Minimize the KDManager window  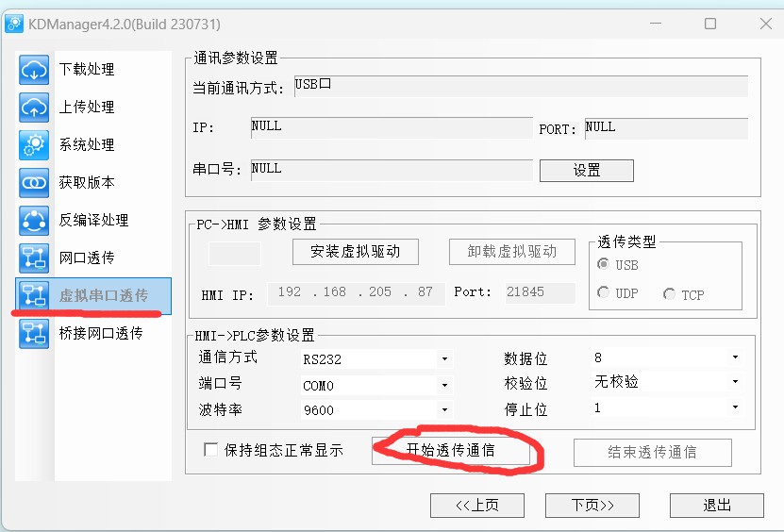click(656, 24)
